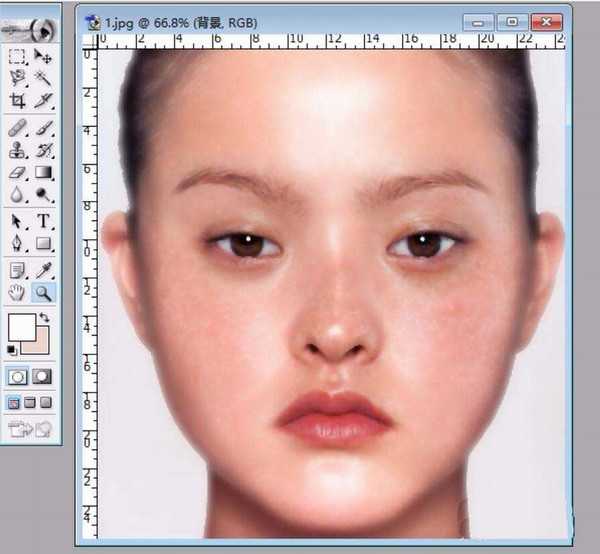
Task: Swap foreground and background colors
Action: click(x=45, y=319)
